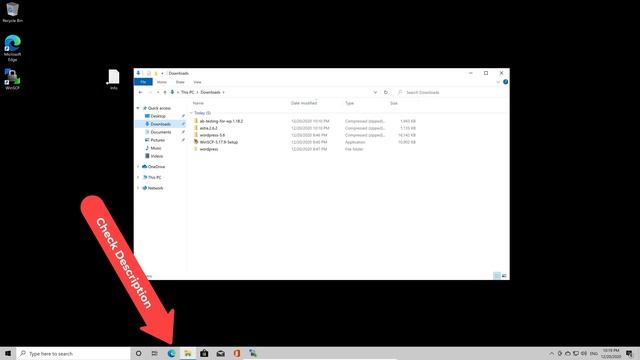Click the network icon in system tray

click(x=576, y=353)
